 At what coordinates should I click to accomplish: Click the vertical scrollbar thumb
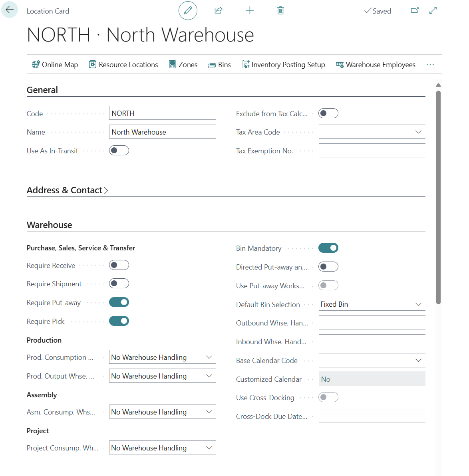(x=438, y=197)
